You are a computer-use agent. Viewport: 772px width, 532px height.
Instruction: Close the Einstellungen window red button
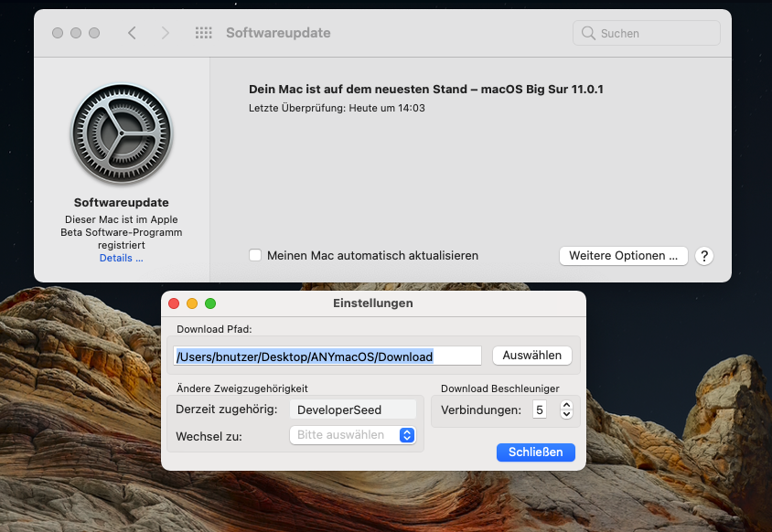tap(174, 303)
